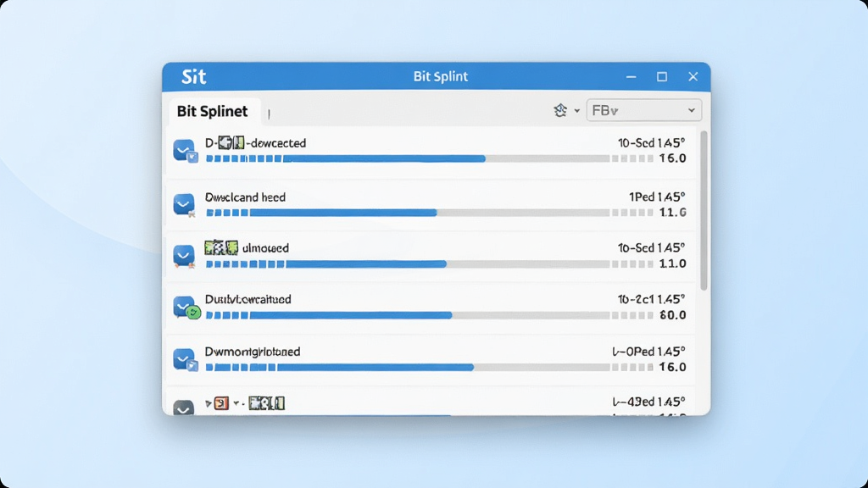The image size is (868, 488).
Task: Maximize the Bit Splint window
Action: point(661,77)
